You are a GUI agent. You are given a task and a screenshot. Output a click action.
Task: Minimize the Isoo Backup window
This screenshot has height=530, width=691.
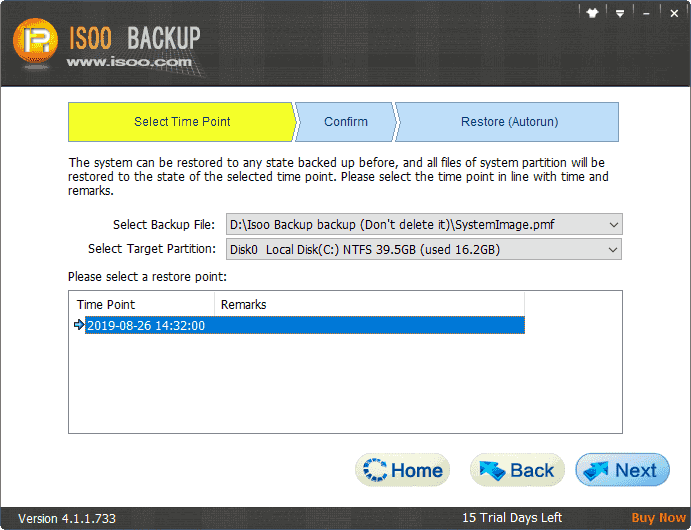[x=647, y=14]
